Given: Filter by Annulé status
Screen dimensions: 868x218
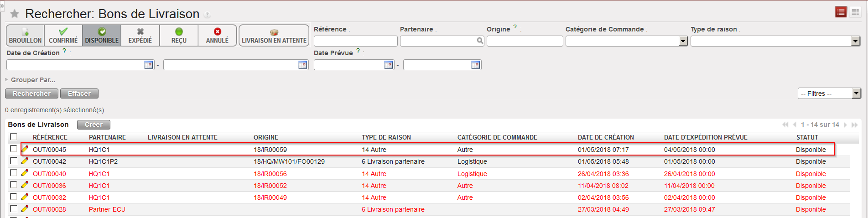Looking at the screenshot, I should click(217, 36).
